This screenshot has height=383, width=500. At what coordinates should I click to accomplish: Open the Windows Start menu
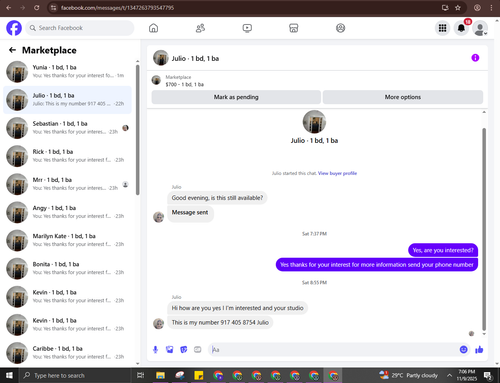point(9,375)
